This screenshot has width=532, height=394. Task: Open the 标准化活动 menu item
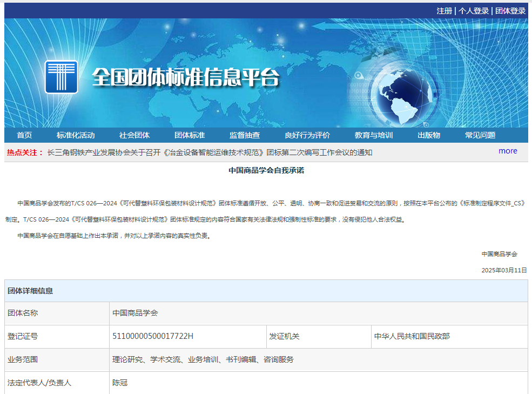tap(76, 135)
